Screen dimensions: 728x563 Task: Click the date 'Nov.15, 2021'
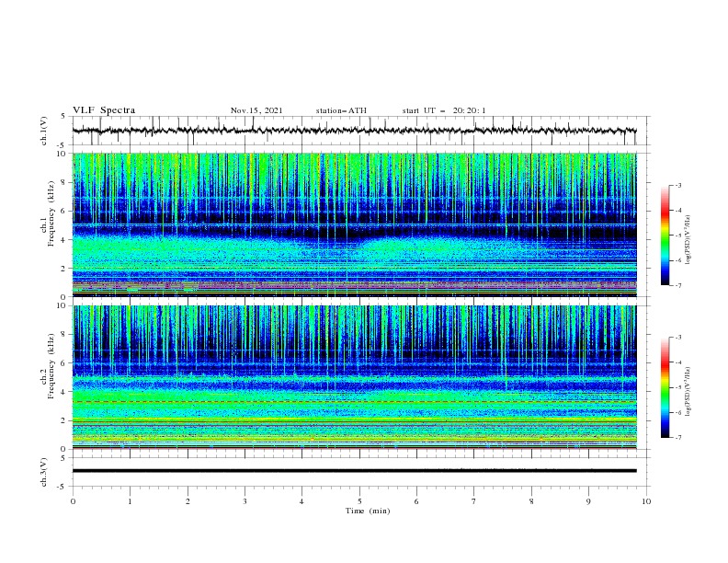[256, 110]
